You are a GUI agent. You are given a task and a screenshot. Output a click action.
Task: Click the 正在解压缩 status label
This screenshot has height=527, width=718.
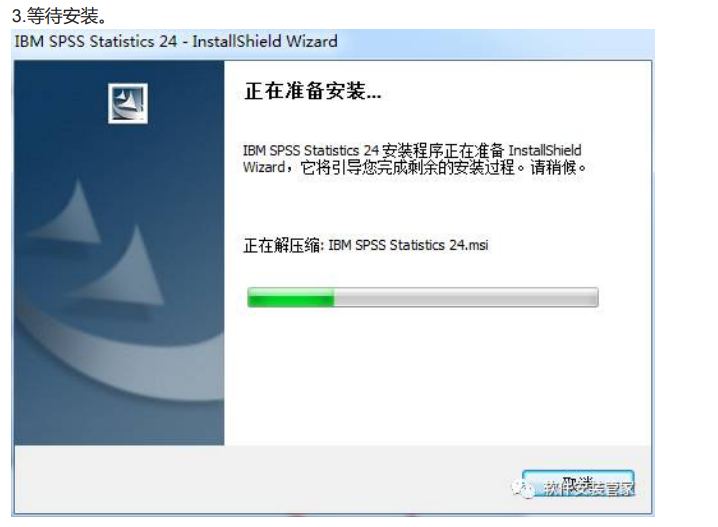click(x=284, y=245)
